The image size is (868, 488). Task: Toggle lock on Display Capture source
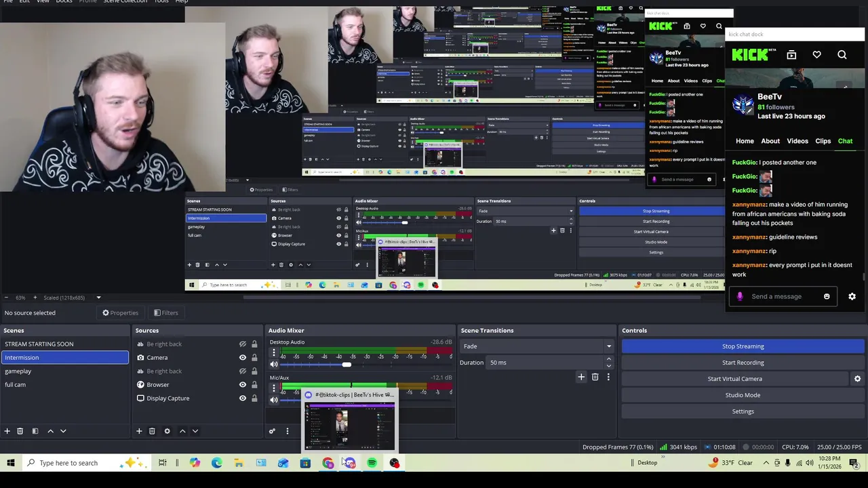point(254,399)
